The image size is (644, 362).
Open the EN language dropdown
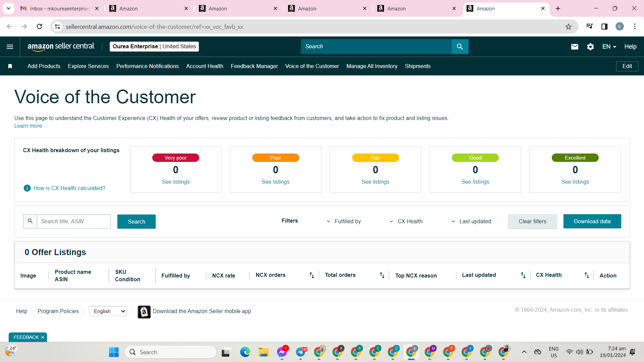click(x=609, y=47)
